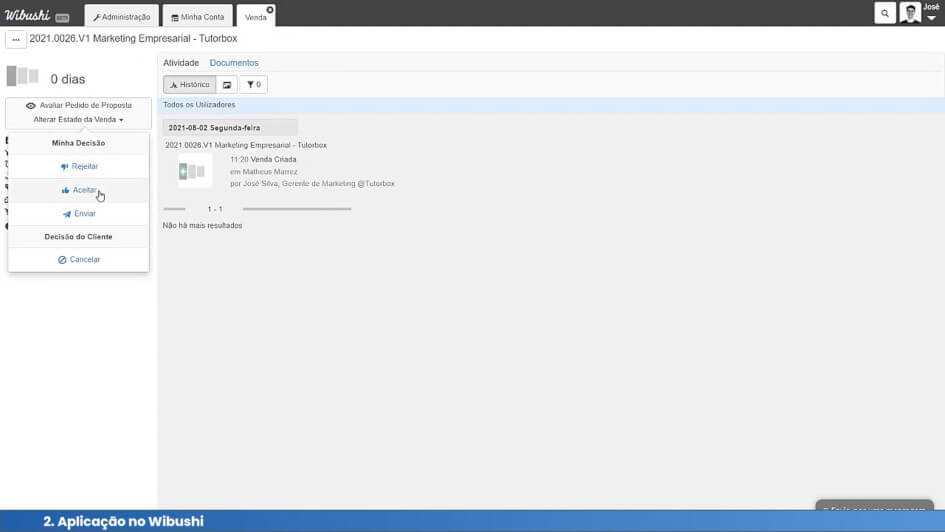Switch to the Atividade tab
This screenshot has width=945, height=532.
point(181,63)
